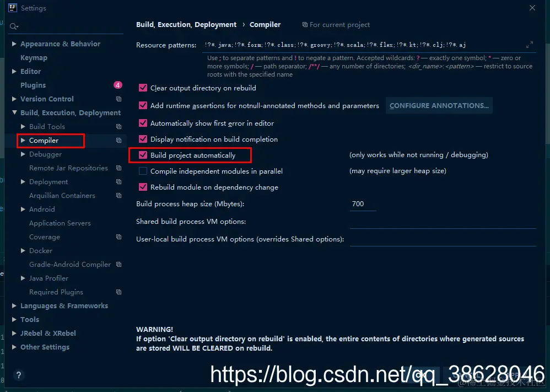Viewport: 550px width, 392px height.
Task: Click the project-level icon beside Deployment
Action: click(x=119, y=182)
